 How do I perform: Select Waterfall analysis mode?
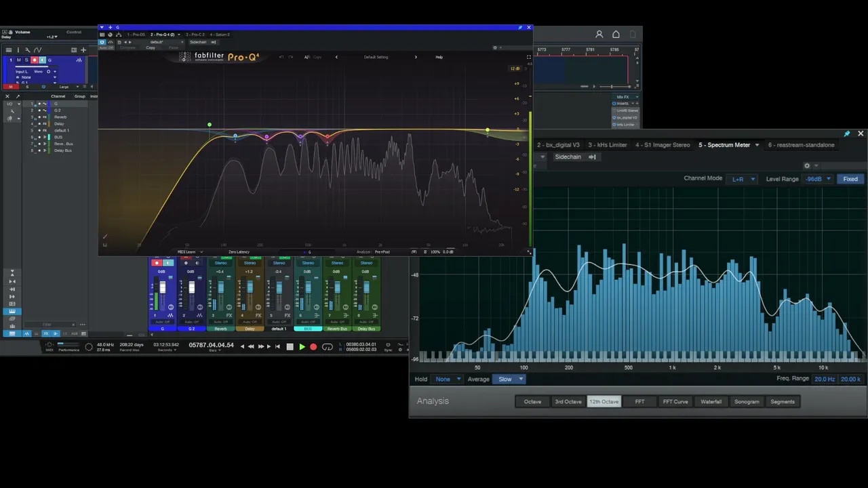click(711, 402)
